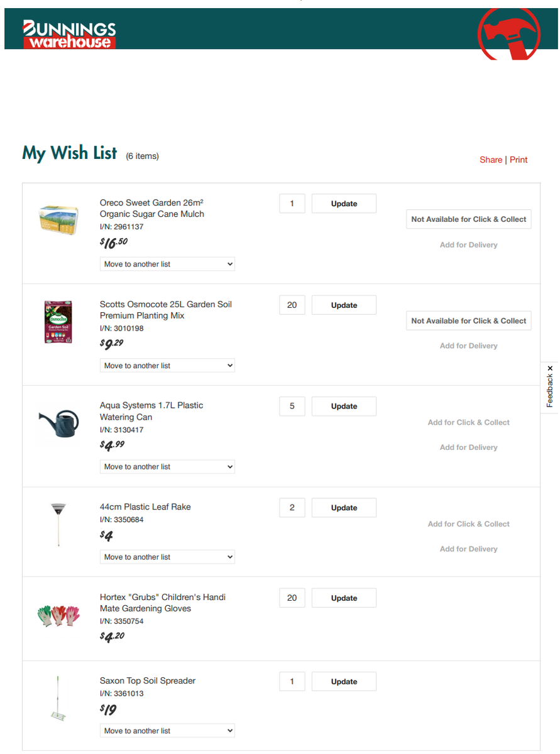This screenshot has width=560, height=754.
Task: Share the wish list
Action: click(491, 160)
